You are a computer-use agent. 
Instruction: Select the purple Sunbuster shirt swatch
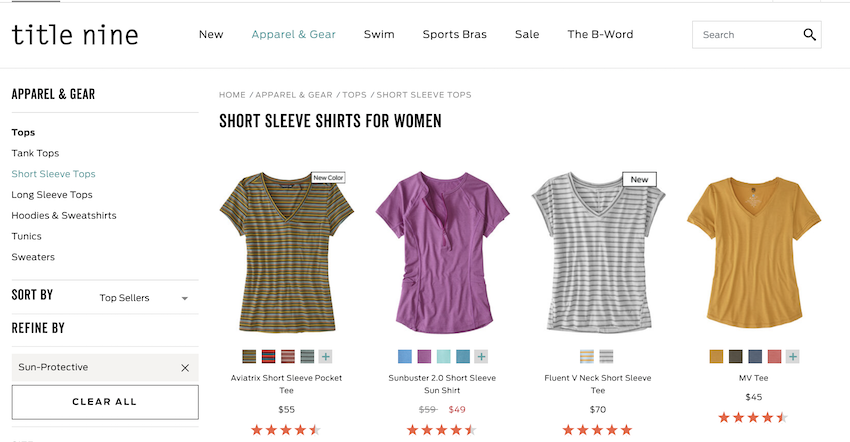click(424, 356)
